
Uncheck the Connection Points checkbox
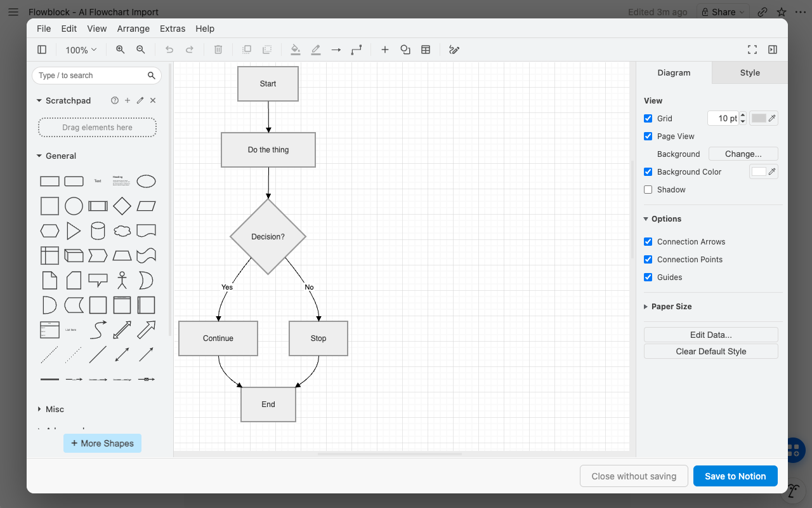pos(648,259)
